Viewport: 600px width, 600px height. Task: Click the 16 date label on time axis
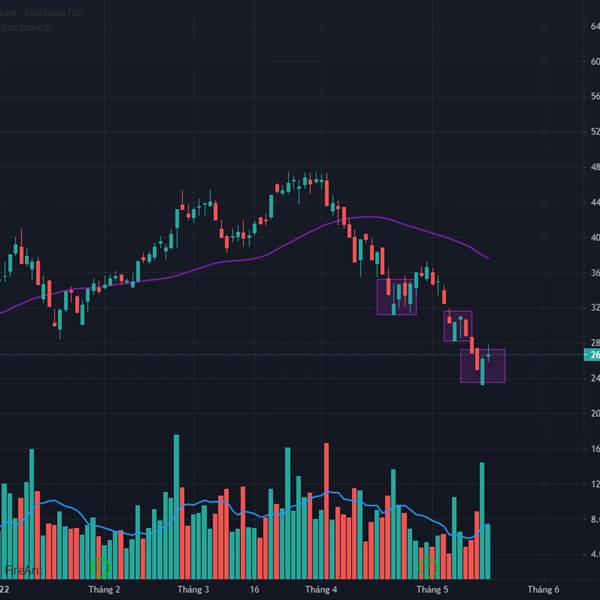click(254, 589)
